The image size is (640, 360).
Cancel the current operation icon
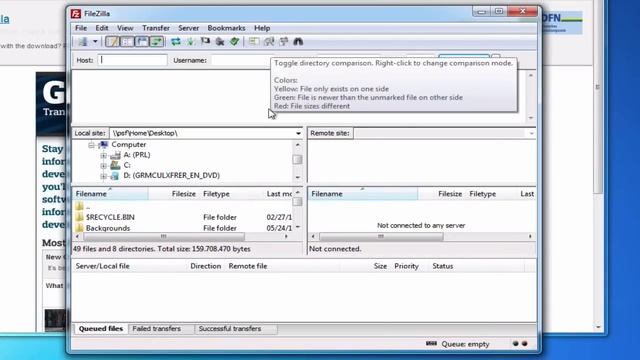pos(205,41)
